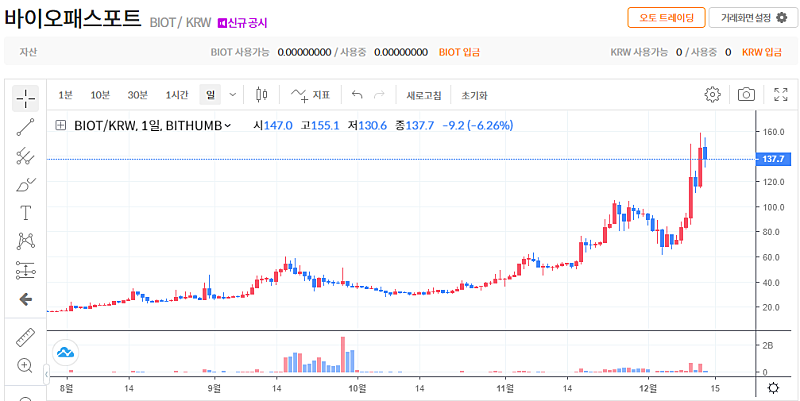
Task: Click the back arrow icon in left toolbar
Action: pos(26,299)
